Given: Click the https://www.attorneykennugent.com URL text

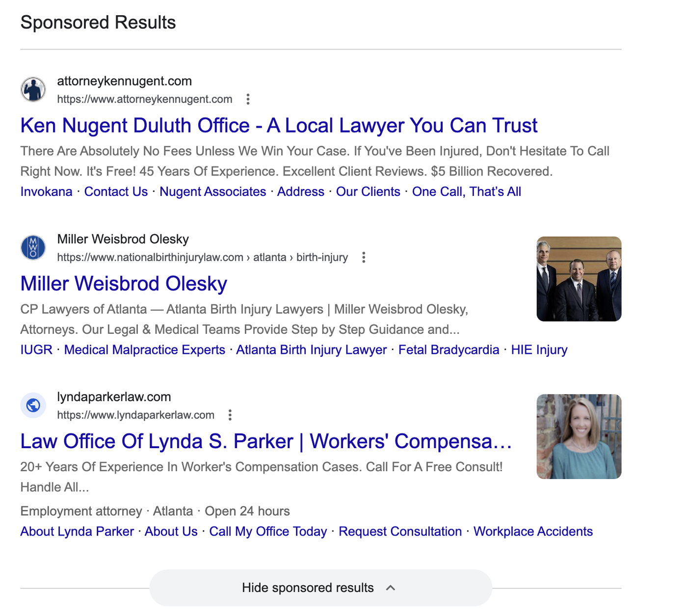Looking at the screenshot, I should pyautogui.click(x=145, y=99).
